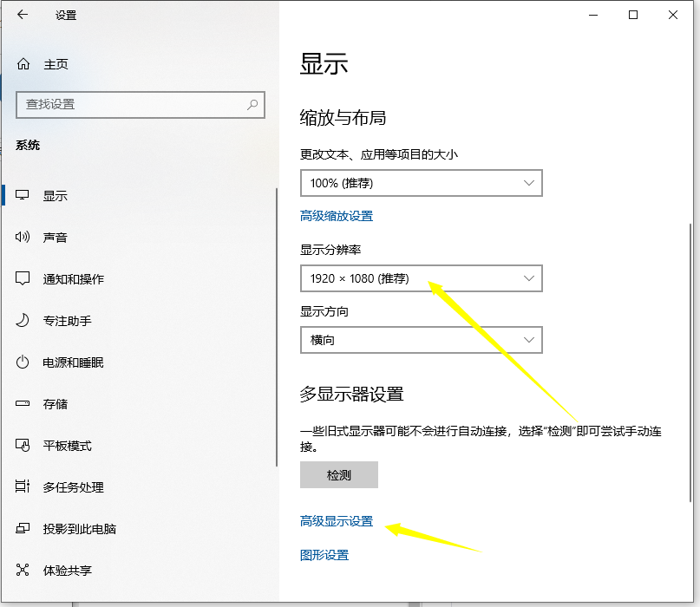
Task: Expand the 1920 × 1080 resolution dropdown
Action: [x=421, y=278]
